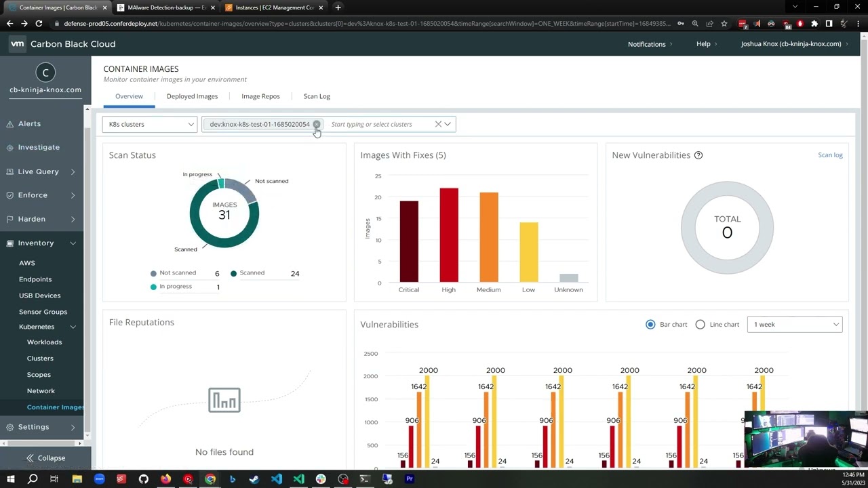This screenshot has width=868, height=488.
Task: Remove the dev:knox-k8s-test-01 cluster filter chip
Action: click(x=317, y=124)
